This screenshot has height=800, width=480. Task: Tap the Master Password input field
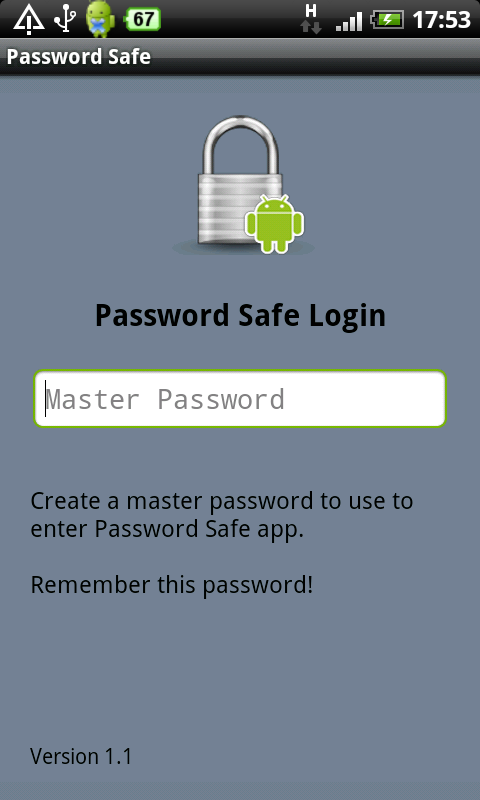click(x=240, y=398)
